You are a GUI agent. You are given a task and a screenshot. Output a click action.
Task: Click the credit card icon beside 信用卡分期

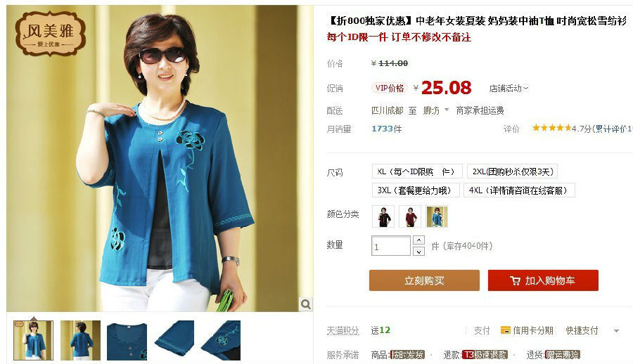click(x=505, y=330)
